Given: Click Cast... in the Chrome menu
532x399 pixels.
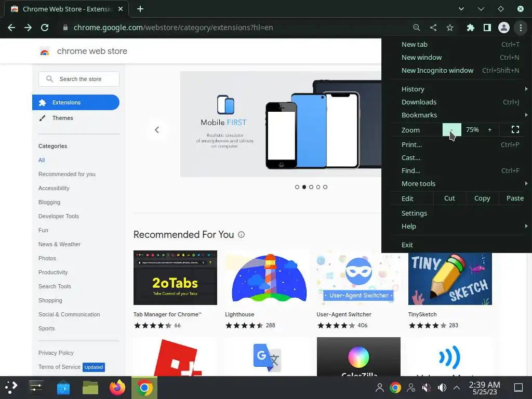Looking at the screenshot, I should pos(457,158).
